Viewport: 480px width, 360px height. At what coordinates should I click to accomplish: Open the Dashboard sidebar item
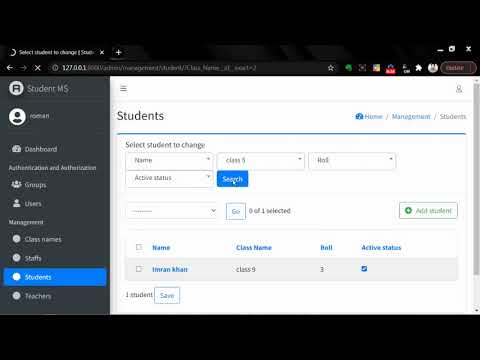[x=55, y=149]
